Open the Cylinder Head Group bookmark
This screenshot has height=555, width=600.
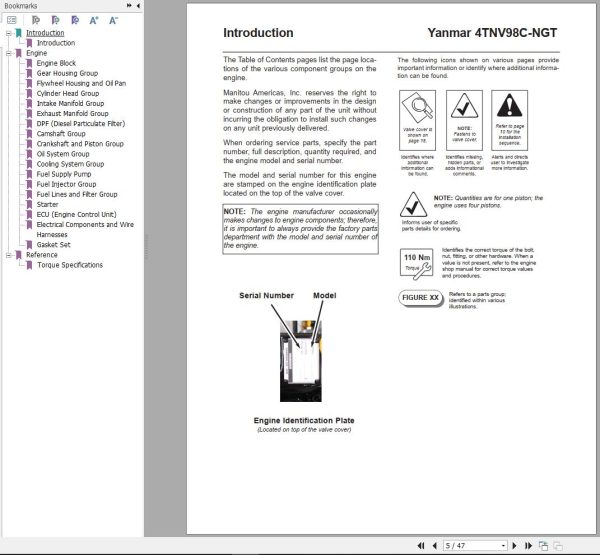68,93
